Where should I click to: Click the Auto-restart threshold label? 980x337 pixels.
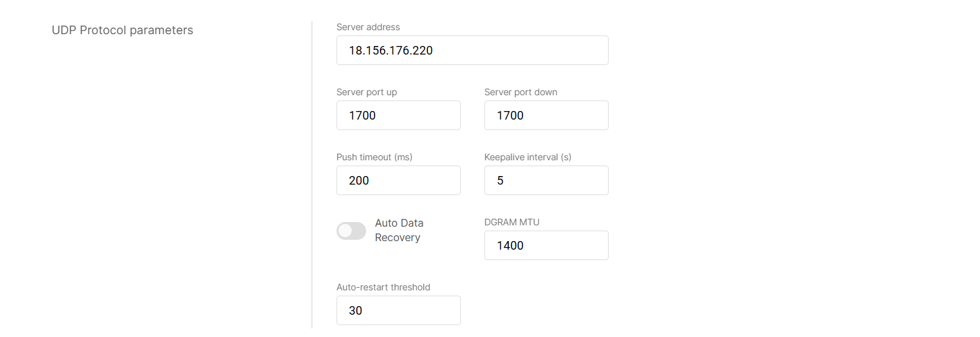click(x=383, y=287)
